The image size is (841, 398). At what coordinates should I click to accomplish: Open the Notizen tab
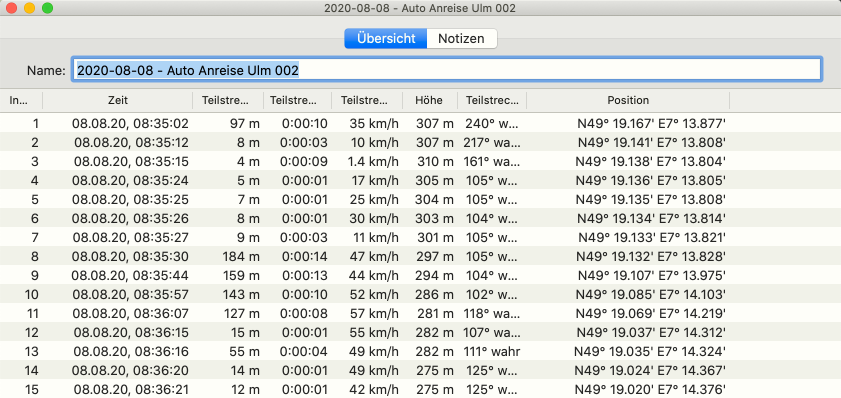pos(462,39)
